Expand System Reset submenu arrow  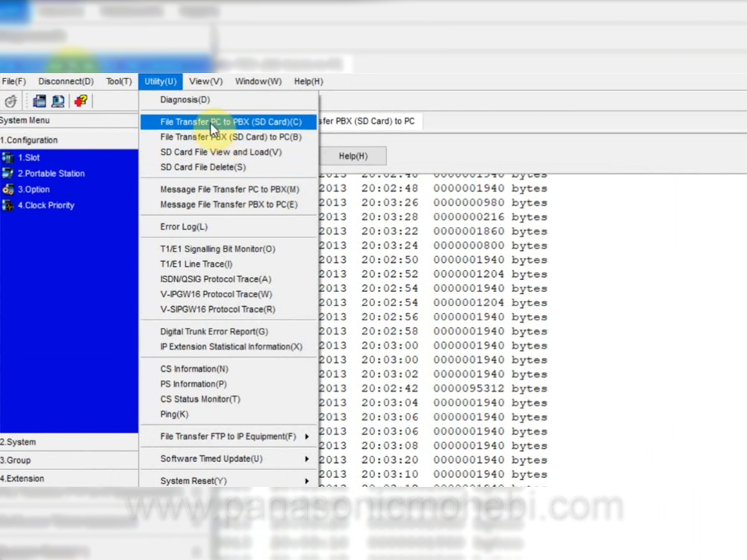click(x=306, y=482)
